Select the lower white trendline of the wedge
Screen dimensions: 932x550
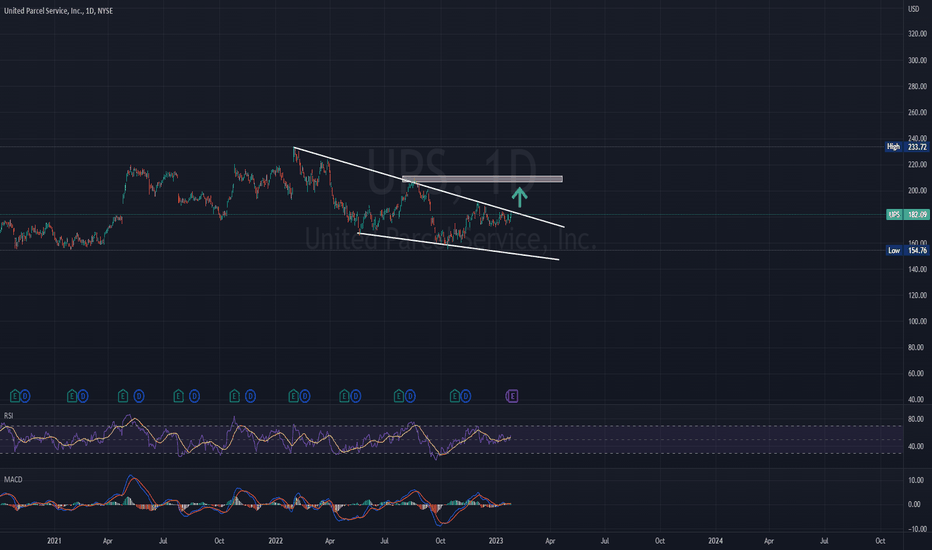(458, 246)
